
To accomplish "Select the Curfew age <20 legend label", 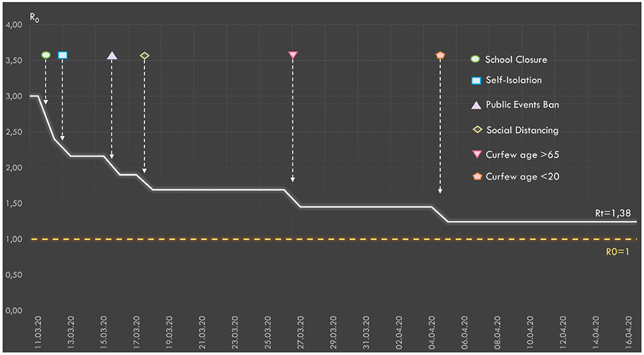I will click(522, 177).
